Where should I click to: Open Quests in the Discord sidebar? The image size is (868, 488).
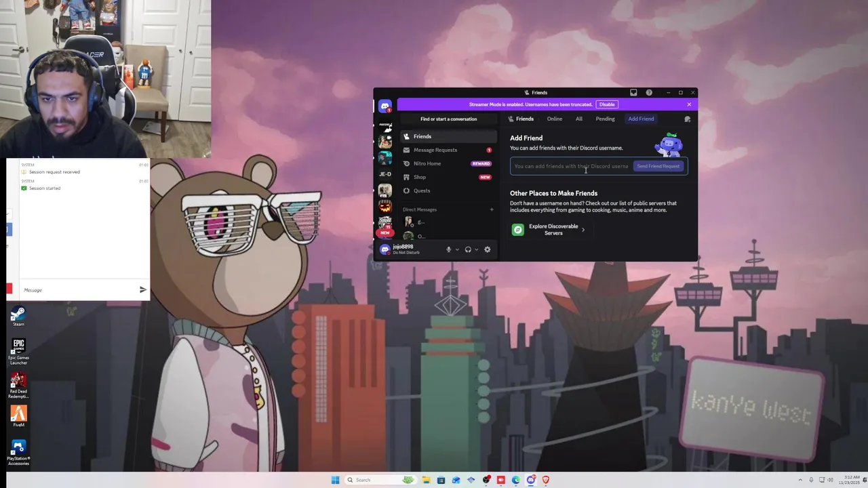pos(448,190)
